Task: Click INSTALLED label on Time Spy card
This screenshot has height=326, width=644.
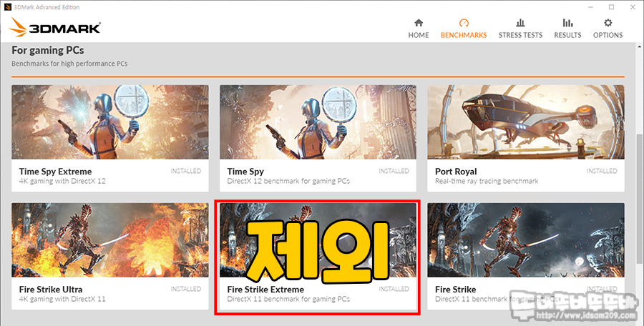Action: 394,171
